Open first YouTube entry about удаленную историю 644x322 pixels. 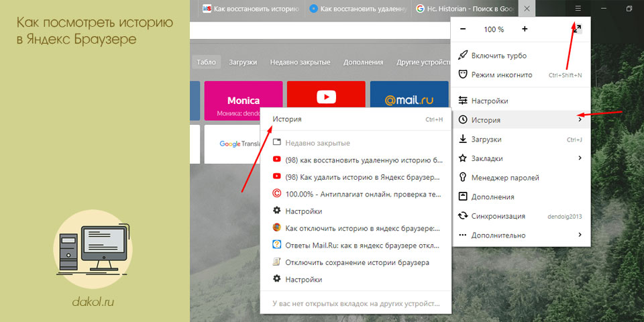(x=356, y=160)
